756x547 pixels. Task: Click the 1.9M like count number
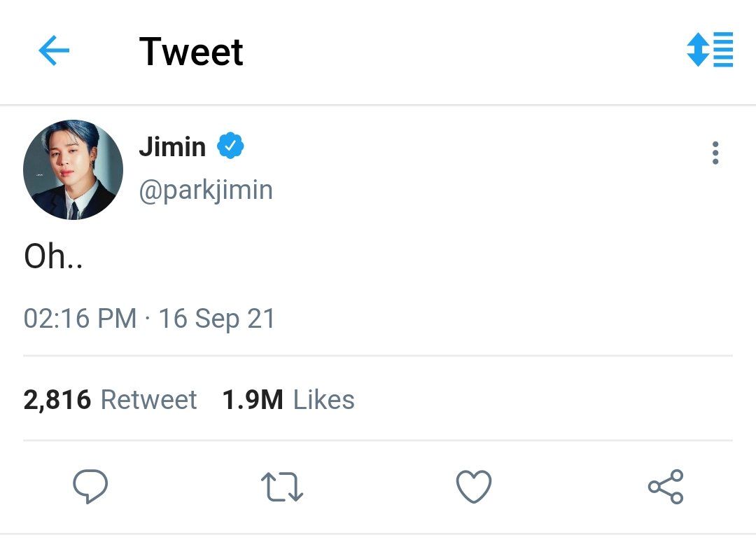(x=253, y=400)
